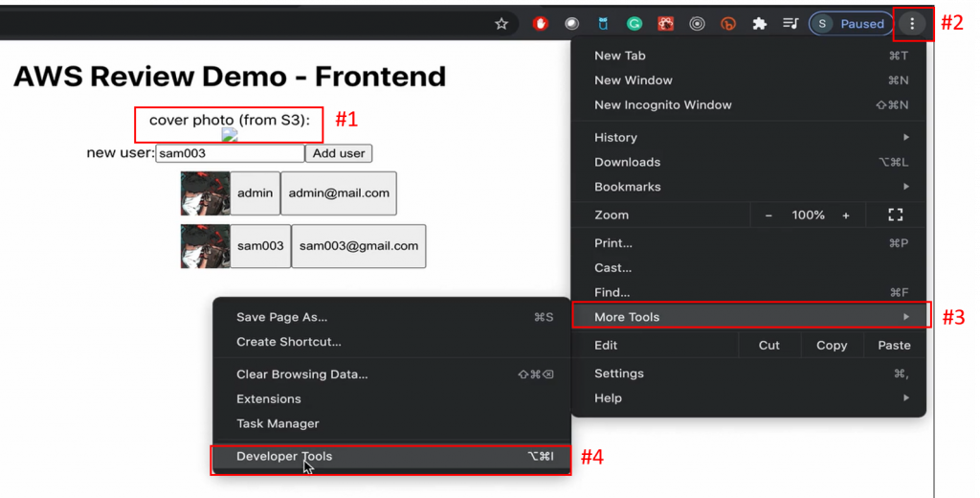980x498 pixels.
Task: Click the red square extension icon
Action: click(x=666, y=24)
